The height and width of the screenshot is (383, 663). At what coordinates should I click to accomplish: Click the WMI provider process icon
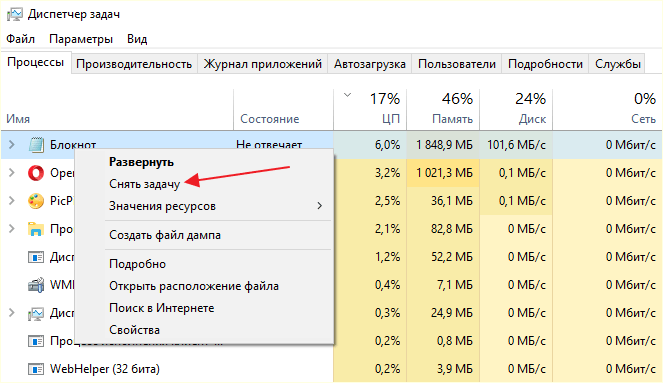pos(36,285)
